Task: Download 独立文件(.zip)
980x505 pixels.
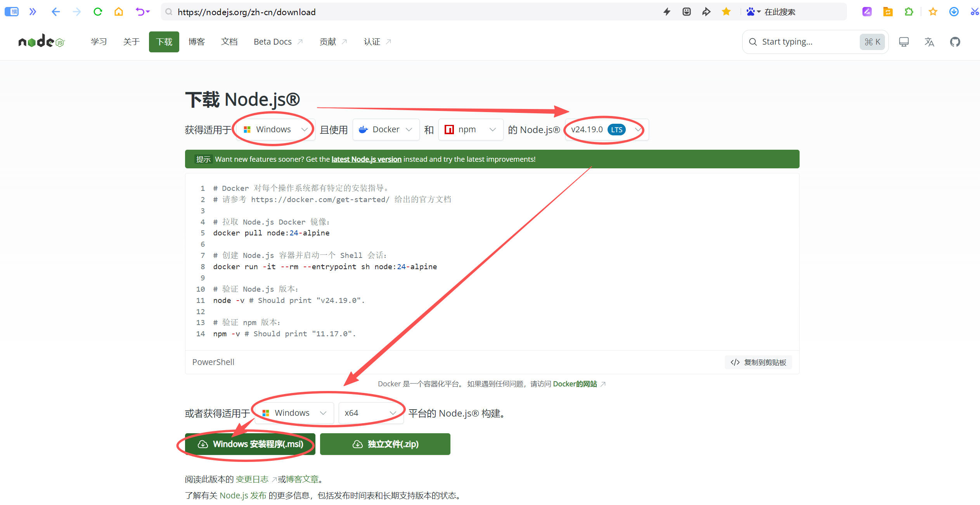Action: (x=385, y=444)
